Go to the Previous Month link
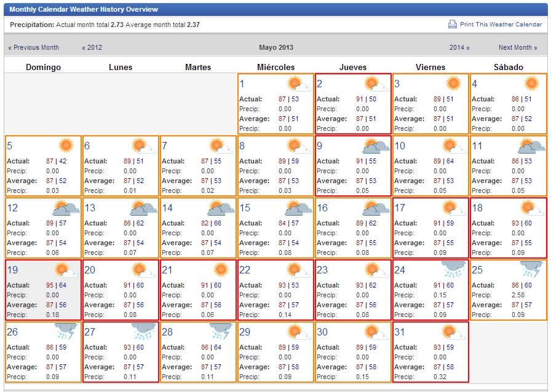 [x=33, y=47]
